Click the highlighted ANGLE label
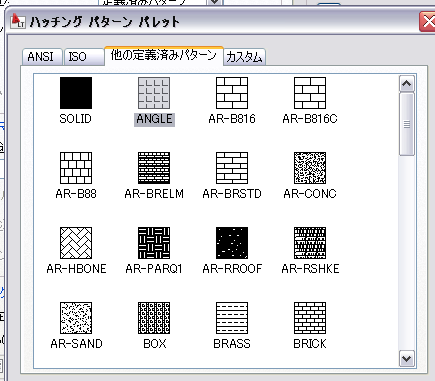This screenshot has height=381, width=435. pyautogui.click(x=154, y=119)
